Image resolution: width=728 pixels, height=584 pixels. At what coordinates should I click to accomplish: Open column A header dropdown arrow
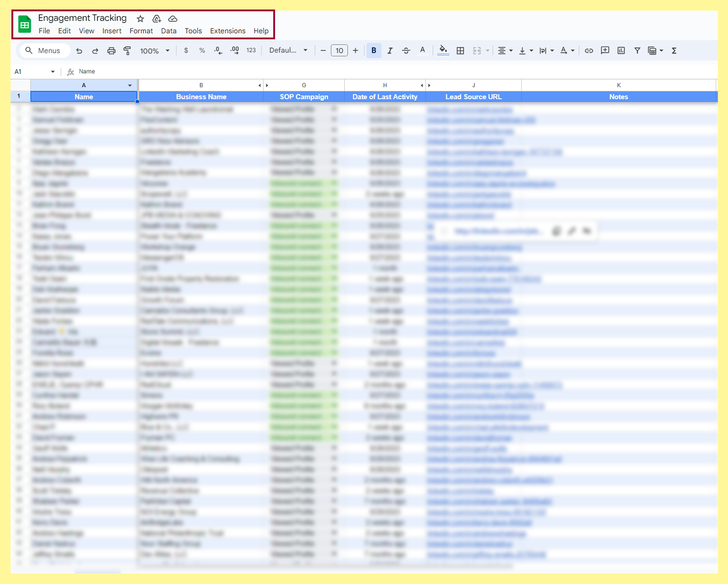[x=129, y=85]
